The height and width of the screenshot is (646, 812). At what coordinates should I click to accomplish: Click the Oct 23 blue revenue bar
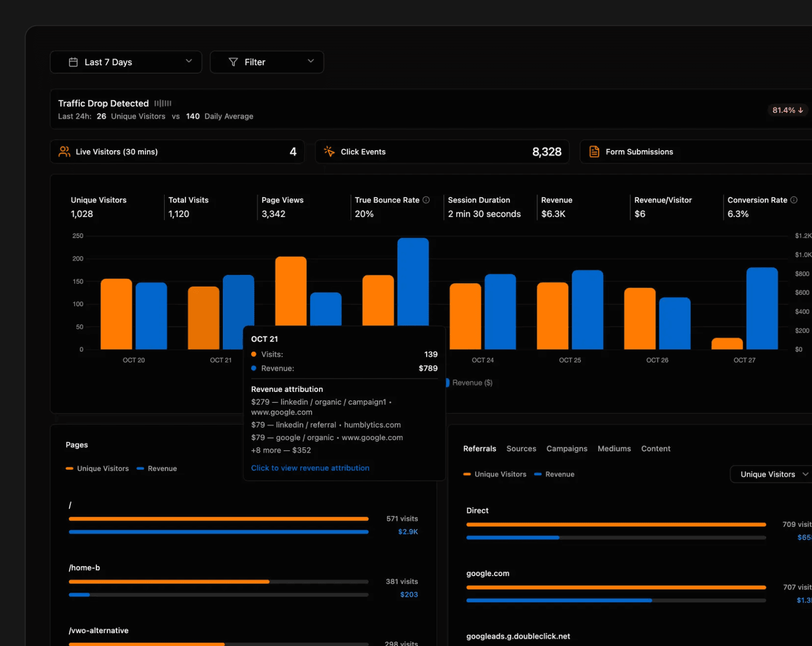coord(413,282)
